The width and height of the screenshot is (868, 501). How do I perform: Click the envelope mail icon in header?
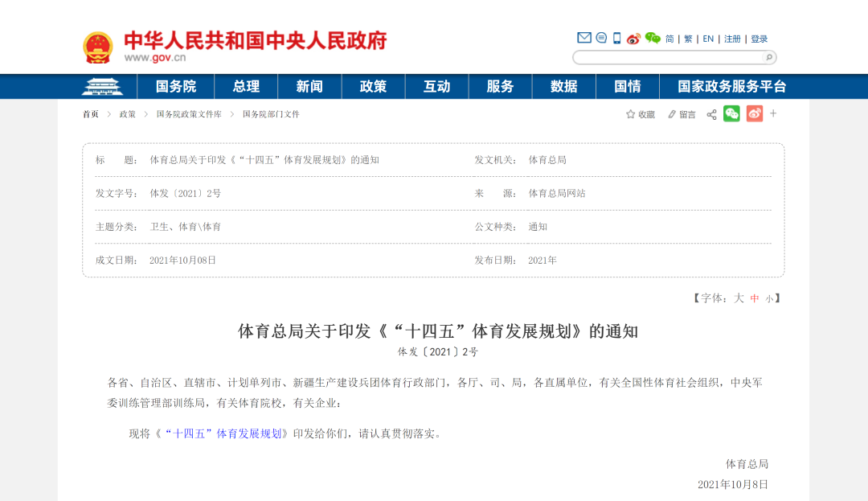pyautogui.click(x=584, y=38)
